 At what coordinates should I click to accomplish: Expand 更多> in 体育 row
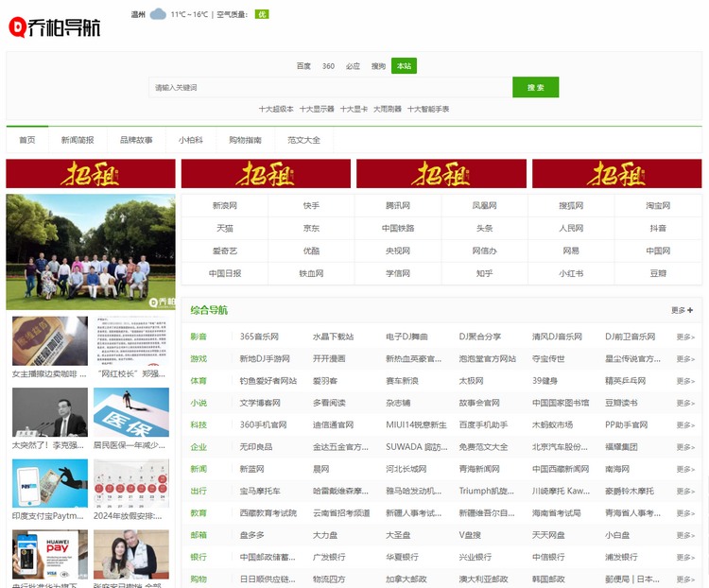(685, 381)
